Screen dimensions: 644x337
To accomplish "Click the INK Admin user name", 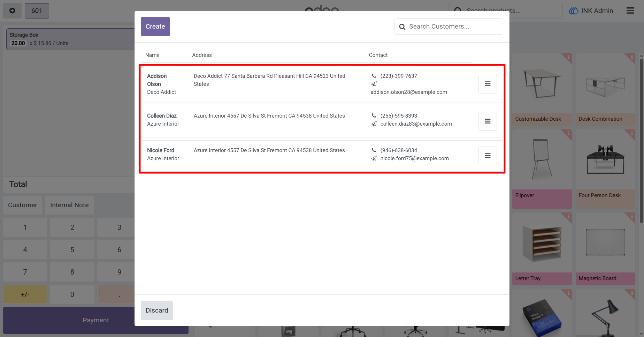I will click(597, 11).
